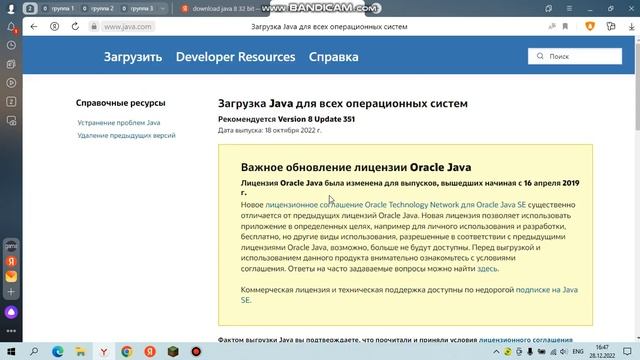
Task: Open the tab counter showing 2
Action: point(29,8)
